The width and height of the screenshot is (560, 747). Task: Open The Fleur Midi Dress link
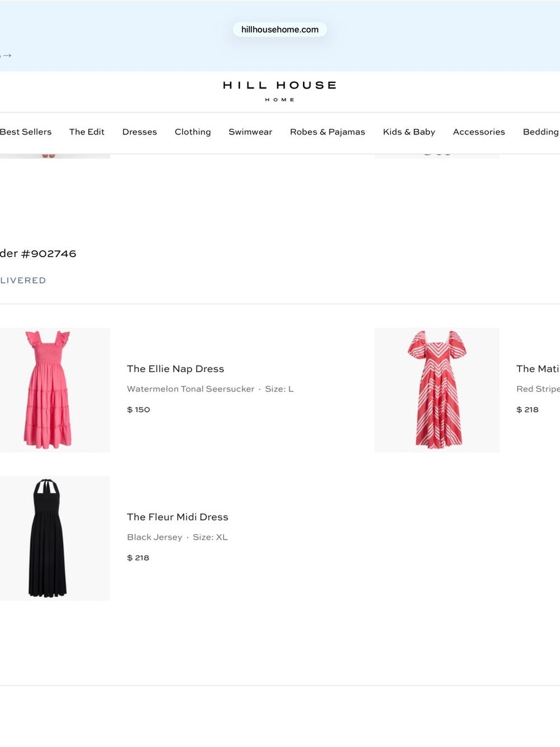click(178, 517)
